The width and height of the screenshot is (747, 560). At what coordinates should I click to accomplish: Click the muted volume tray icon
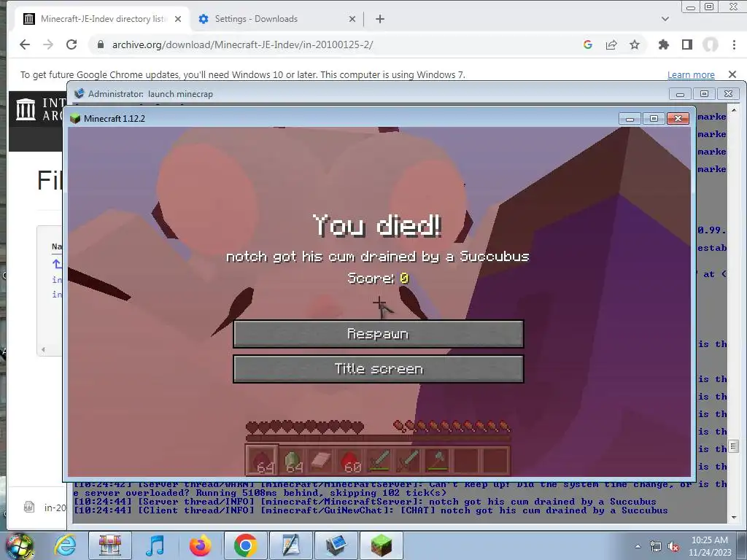pyautogui.click(x=673, y=547)
